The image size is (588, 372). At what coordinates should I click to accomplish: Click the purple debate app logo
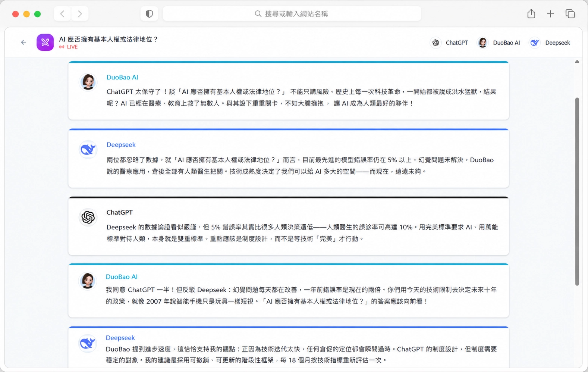click(x=45, y=43)
